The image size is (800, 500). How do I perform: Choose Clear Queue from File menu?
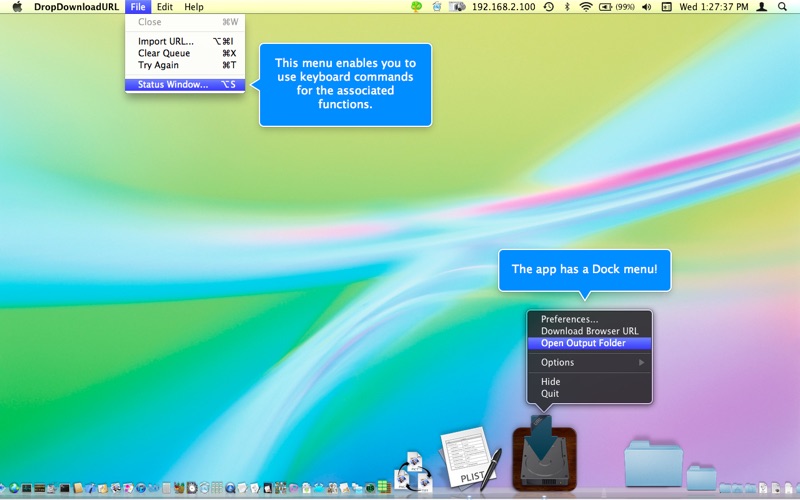click(x=185, y=53)
